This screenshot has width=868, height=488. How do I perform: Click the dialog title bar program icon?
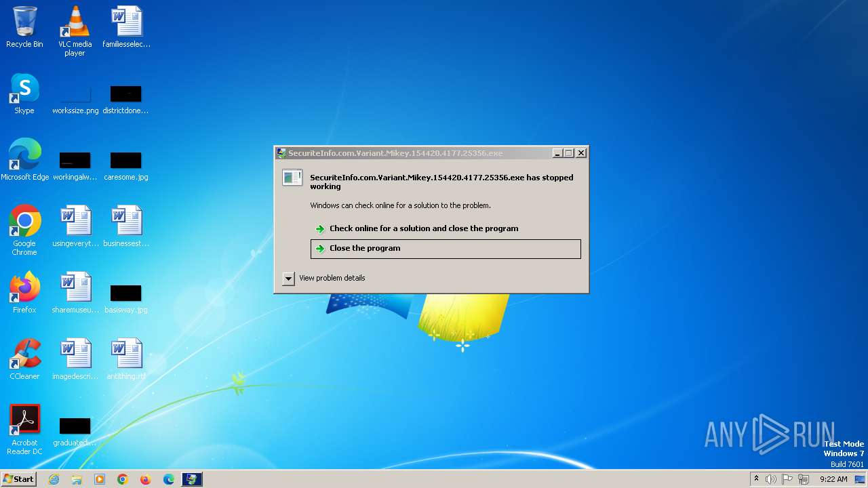281,153
